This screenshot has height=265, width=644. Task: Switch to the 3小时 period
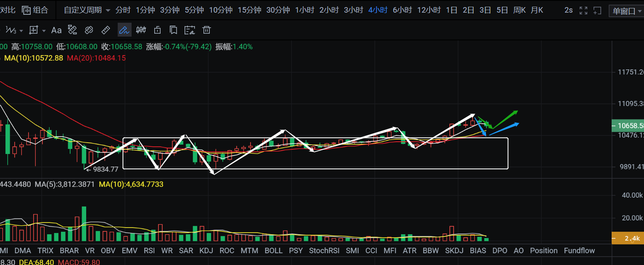coord(354,10)
